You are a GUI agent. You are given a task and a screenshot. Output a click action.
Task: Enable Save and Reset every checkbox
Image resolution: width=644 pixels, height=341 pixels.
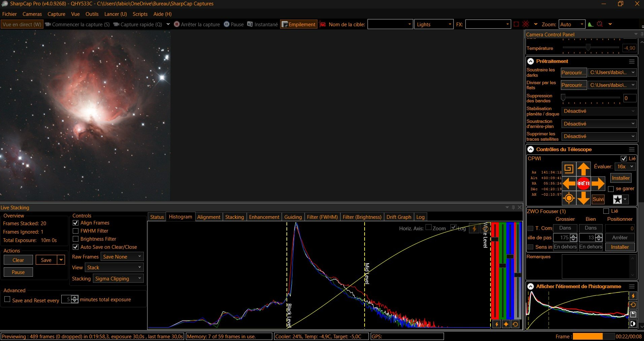click(7, 299)
